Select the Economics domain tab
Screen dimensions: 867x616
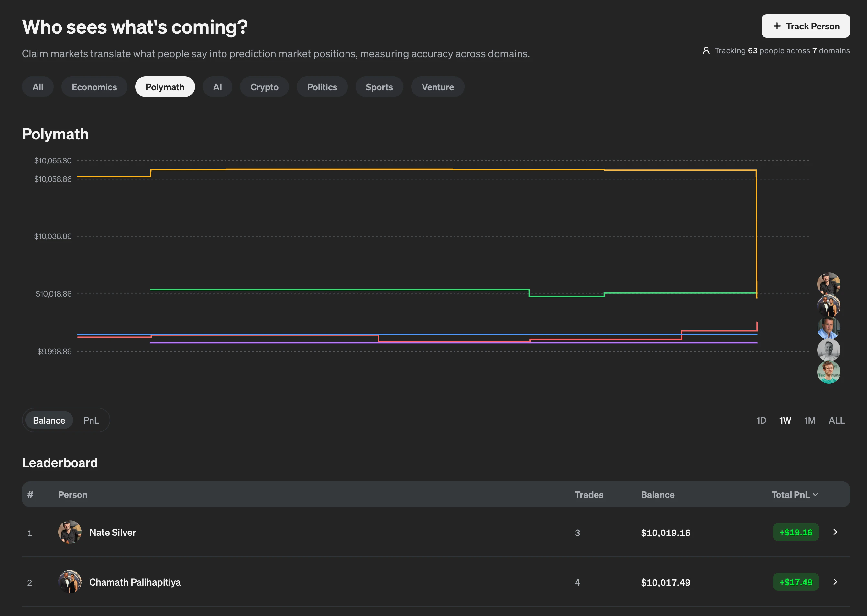(x=94, y=87)
